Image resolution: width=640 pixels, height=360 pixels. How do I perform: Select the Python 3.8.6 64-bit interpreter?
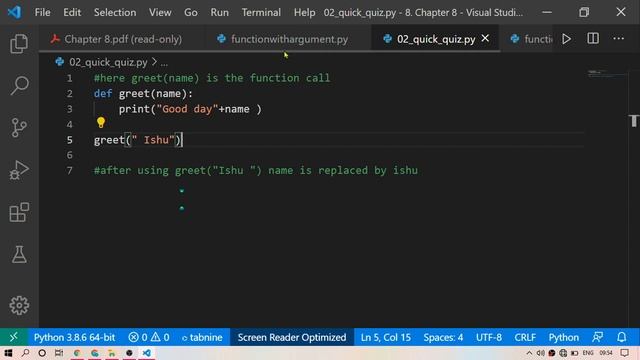pyautogui.click(x=74, y=337)
